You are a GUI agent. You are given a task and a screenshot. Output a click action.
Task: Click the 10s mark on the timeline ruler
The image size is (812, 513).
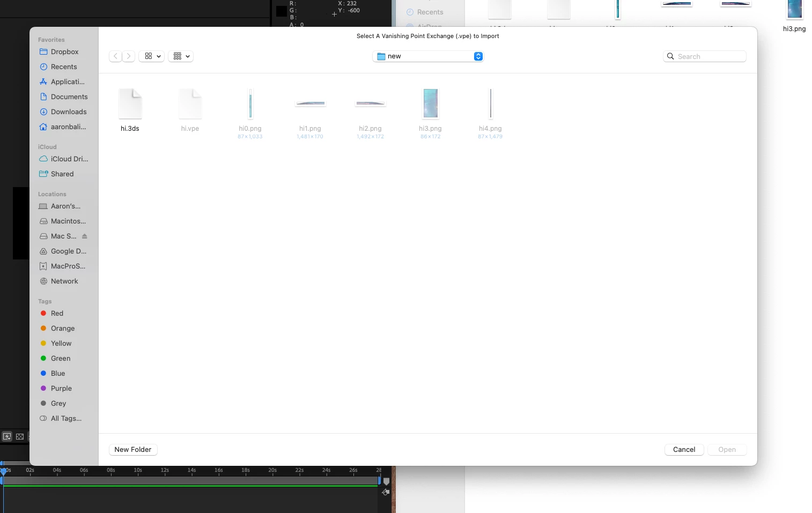138,471
